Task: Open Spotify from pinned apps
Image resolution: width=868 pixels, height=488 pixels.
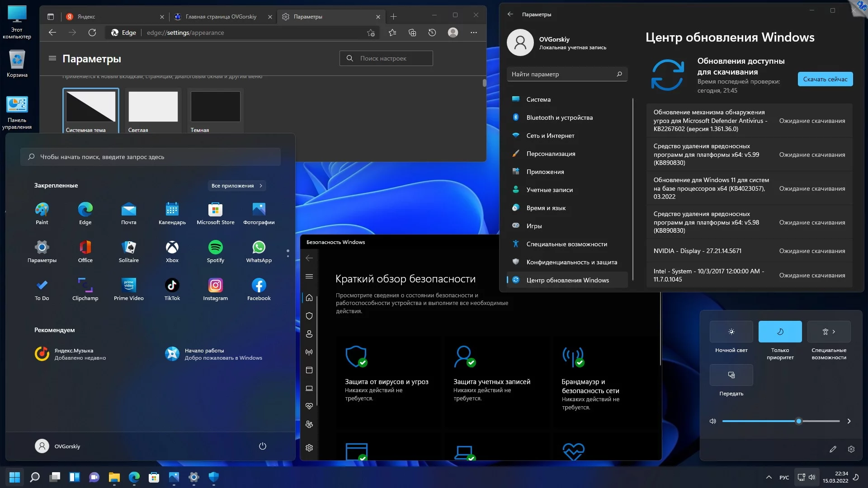Action: pos(215,247)
